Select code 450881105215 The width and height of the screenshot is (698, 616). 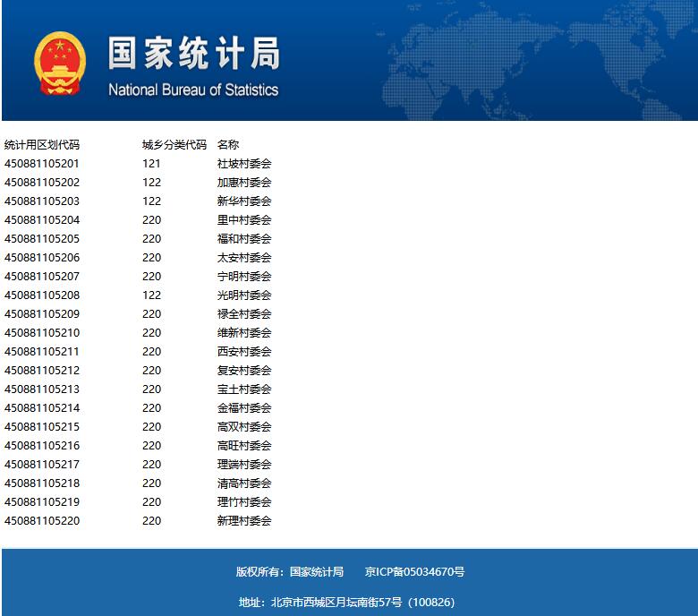(x=42, y=427)
